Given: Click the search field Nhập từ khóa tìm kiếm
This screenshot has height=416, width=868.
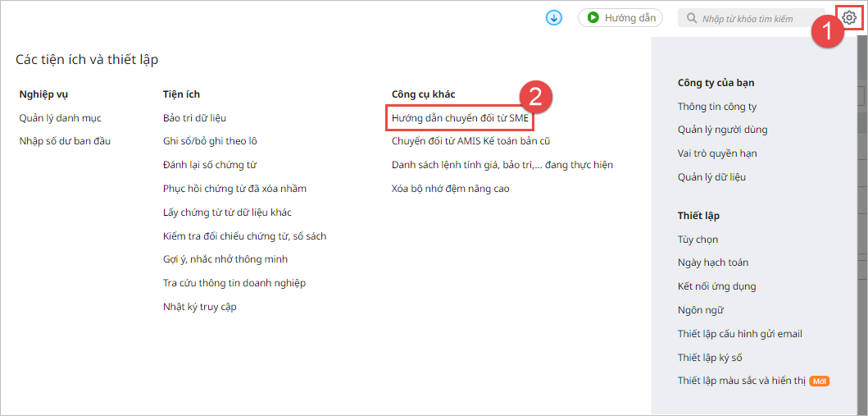Looking at the screenshot, I should (751, 18).
